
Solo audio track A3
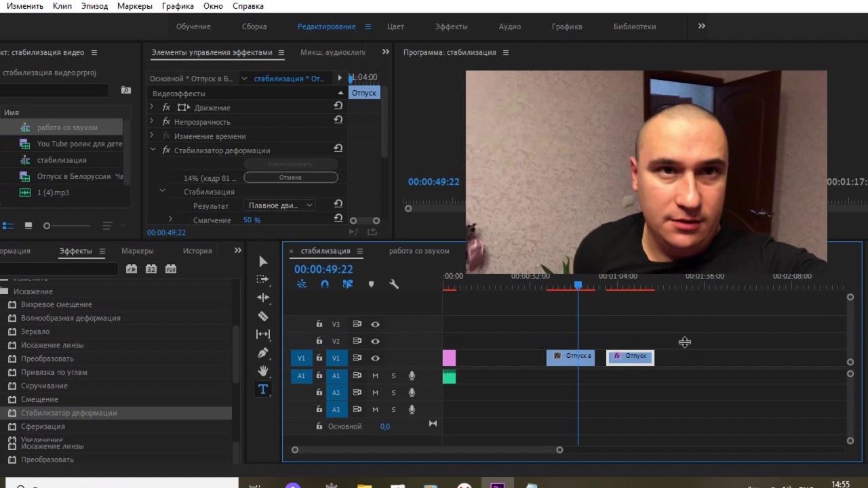[393, 409]
